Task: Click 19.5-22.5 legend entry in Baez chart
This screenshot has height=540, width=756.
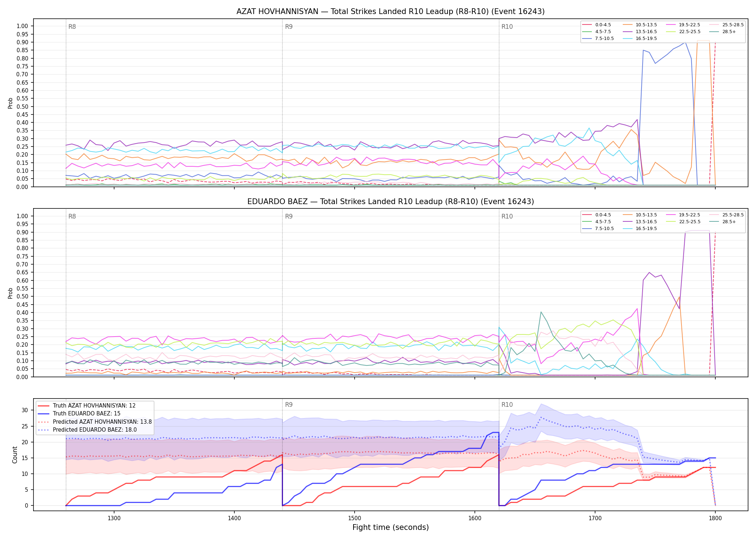Action: pyautogui.click(x=683, y=215)
